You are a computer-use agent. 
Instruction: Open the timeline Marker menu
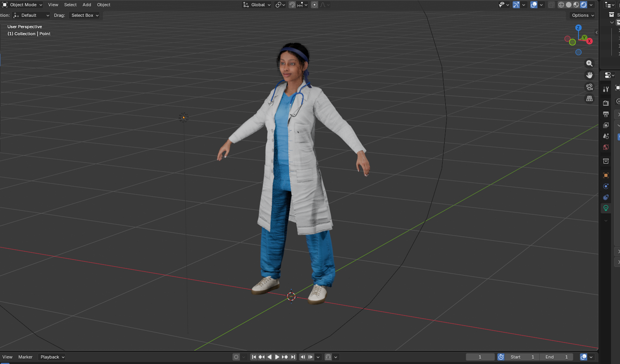[25, 357]
